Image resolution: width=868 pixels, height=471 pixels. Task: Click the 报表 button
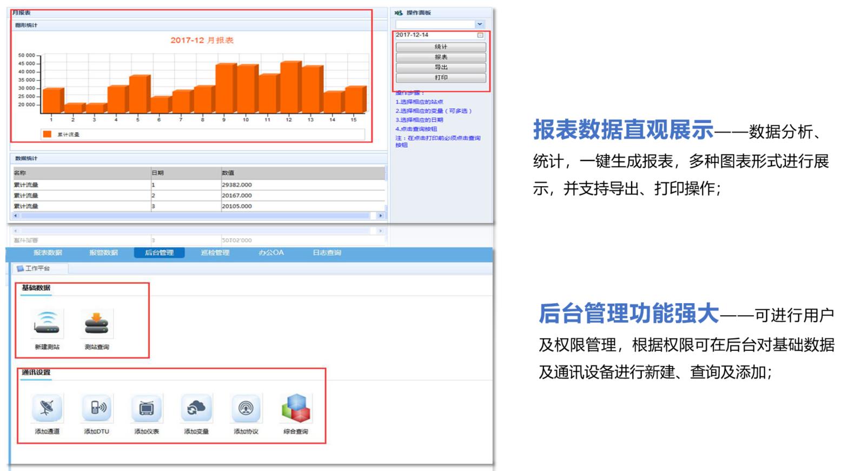coord(441,57)
